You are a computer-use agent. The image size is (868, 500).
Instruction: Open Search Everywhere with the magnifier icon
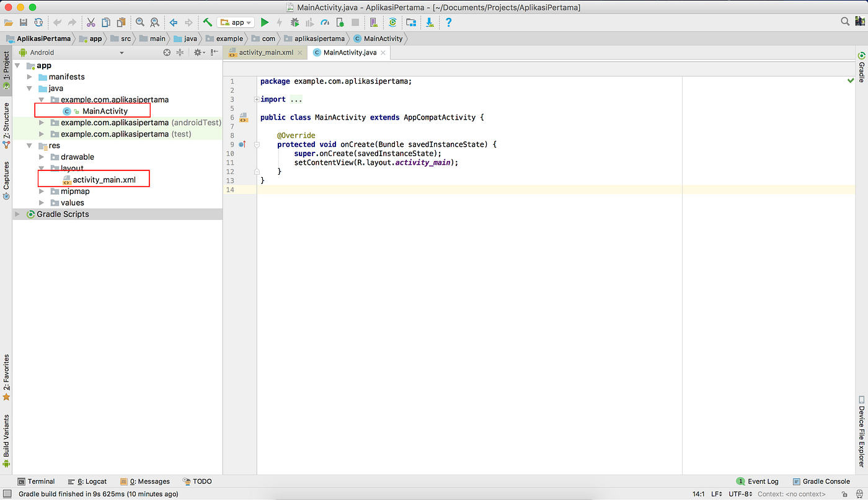coord(844,21)
